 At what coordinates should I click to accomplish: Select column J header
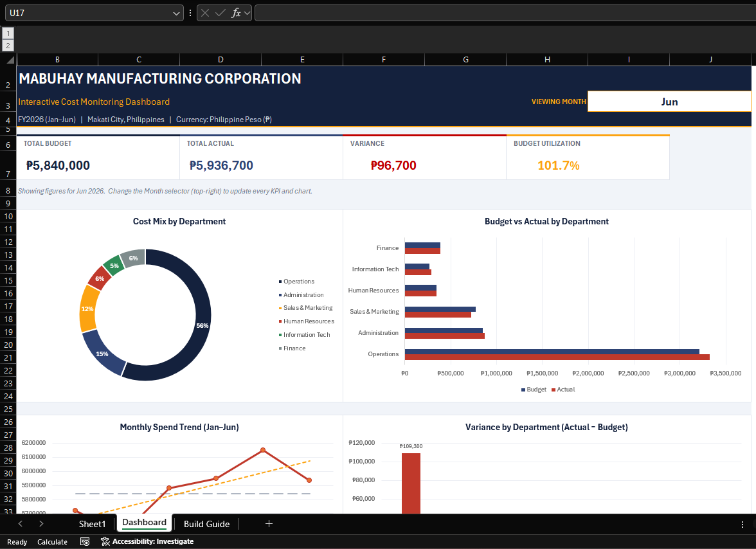(711, 60)
